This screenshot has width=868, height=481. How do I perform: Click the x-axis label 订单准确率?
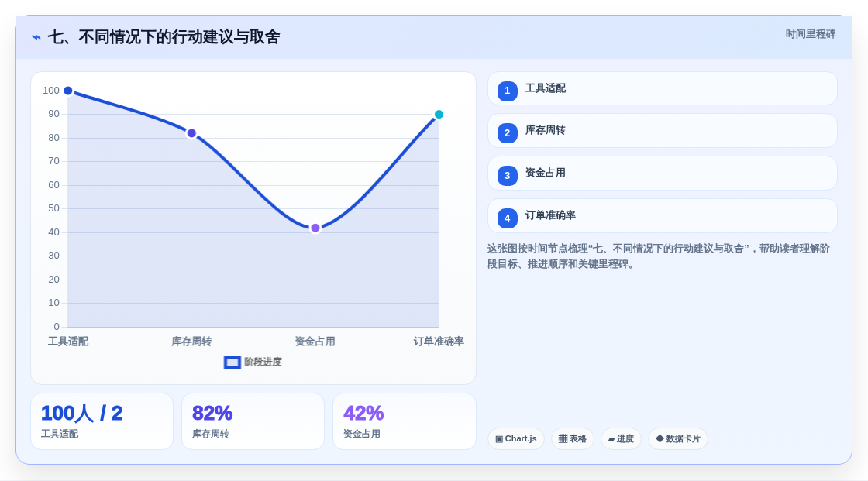tap(439, 342)
